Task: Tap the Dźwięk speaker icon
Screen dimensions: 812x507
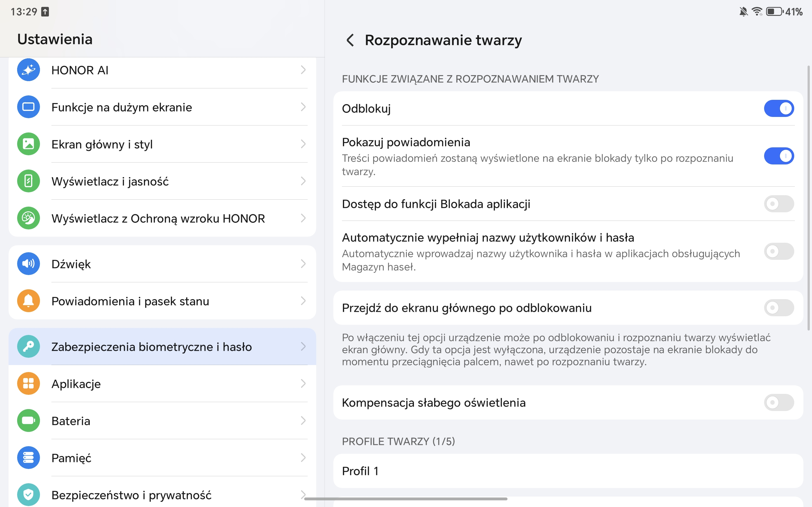Action: point(29,264)
